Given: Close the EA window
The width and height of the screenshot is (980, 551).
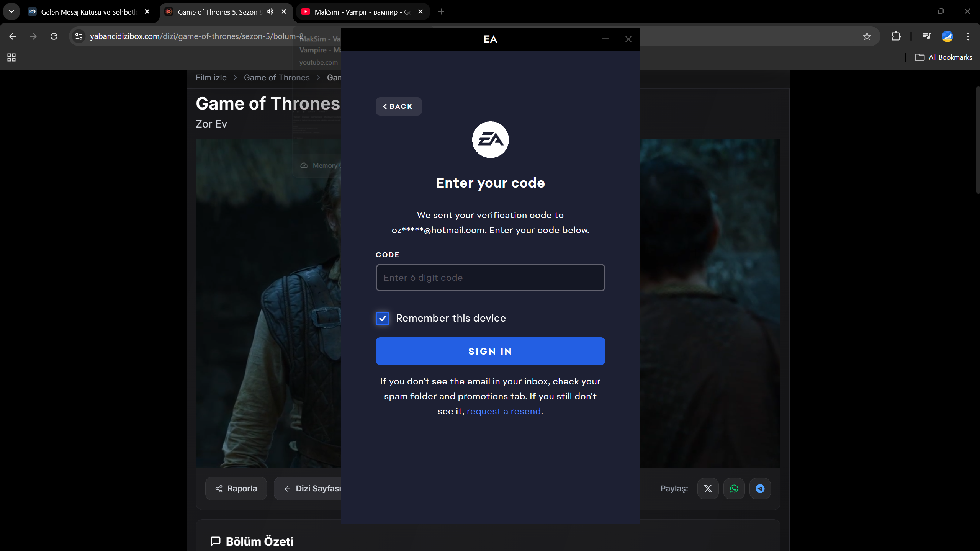Looking at the screenshot, I should coord(628,39).
